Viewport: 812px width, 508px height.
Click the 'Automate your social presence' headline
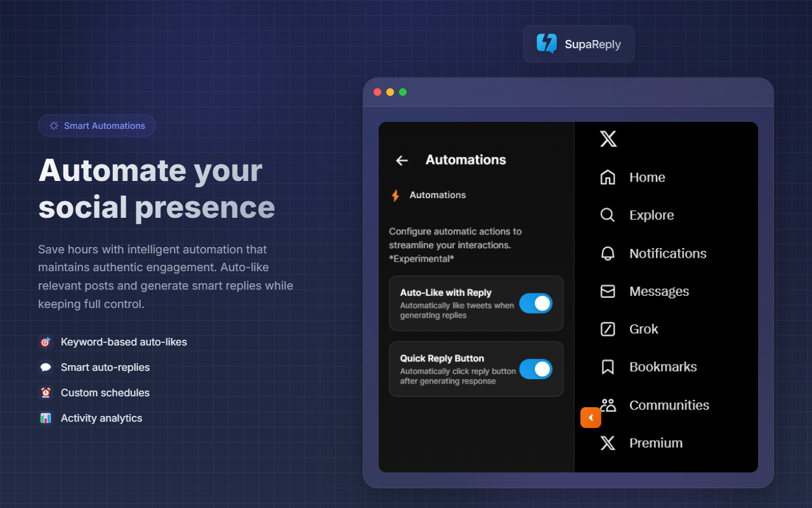pyautogui.click(x=157, y=189)
